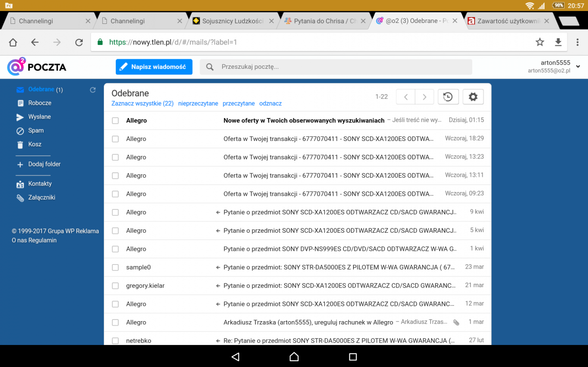Click the Napisz wiadomość button

pyautogui.click(x=154, y=67)
